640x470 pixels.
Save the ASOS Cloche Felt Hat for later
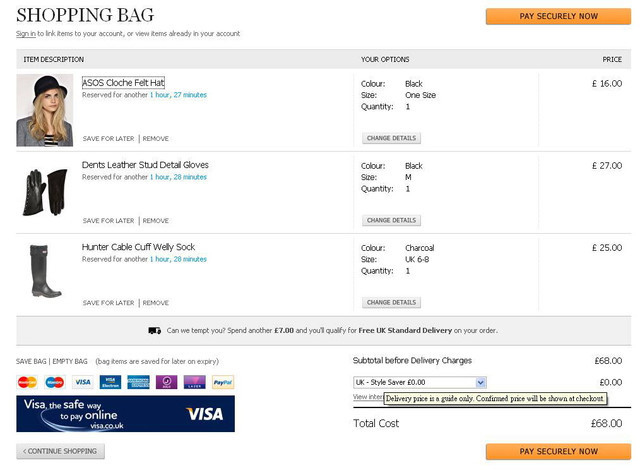[x=108, y=139]
